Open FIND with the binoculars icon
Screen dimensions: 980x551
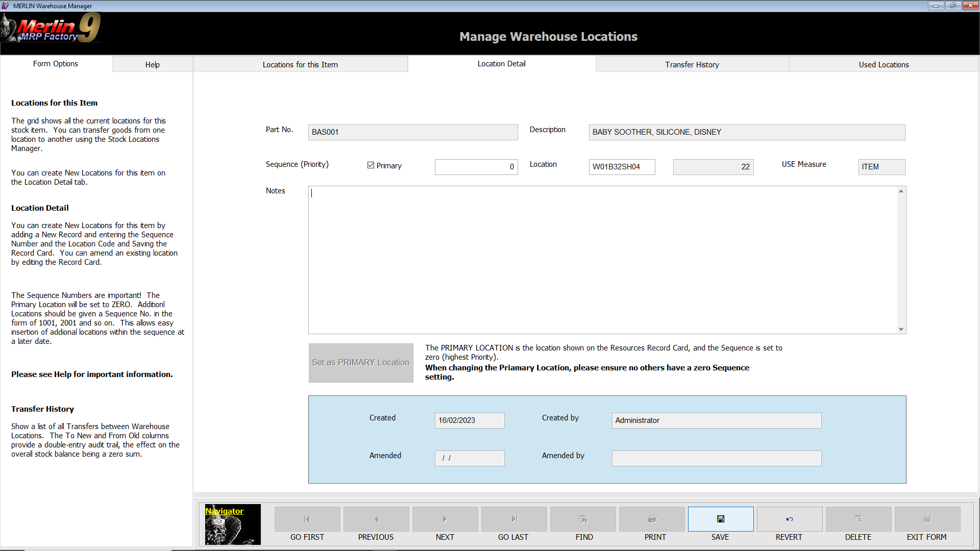[583, 519]
